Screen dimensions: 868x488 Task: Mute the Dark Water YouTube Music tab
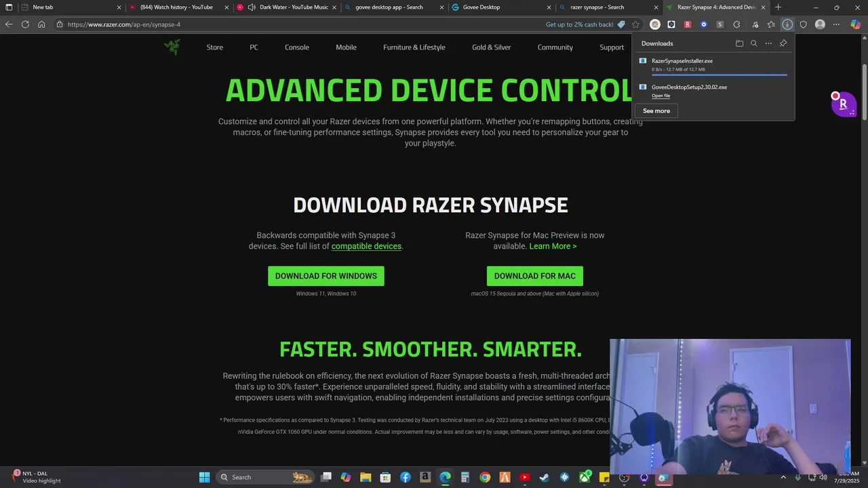(x=252, y=7)
